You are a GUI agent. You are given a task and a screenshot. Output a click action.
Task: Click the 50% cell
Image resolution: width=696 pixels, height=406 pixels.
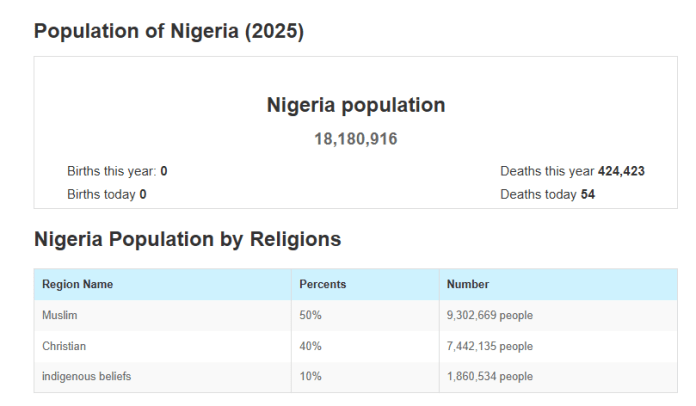311,315
